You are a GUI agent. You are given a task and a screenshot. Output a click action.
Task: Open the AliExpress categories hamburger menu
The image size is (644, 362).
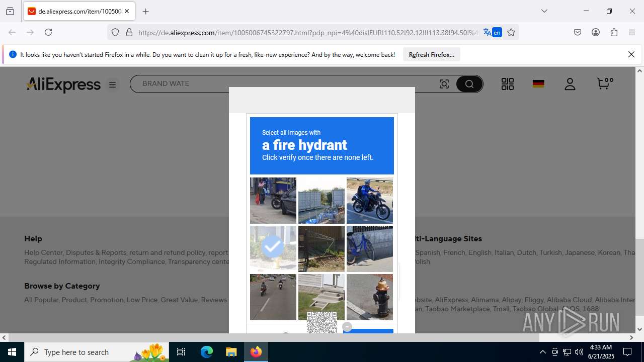pyautogui.click(x=112, y=84)
